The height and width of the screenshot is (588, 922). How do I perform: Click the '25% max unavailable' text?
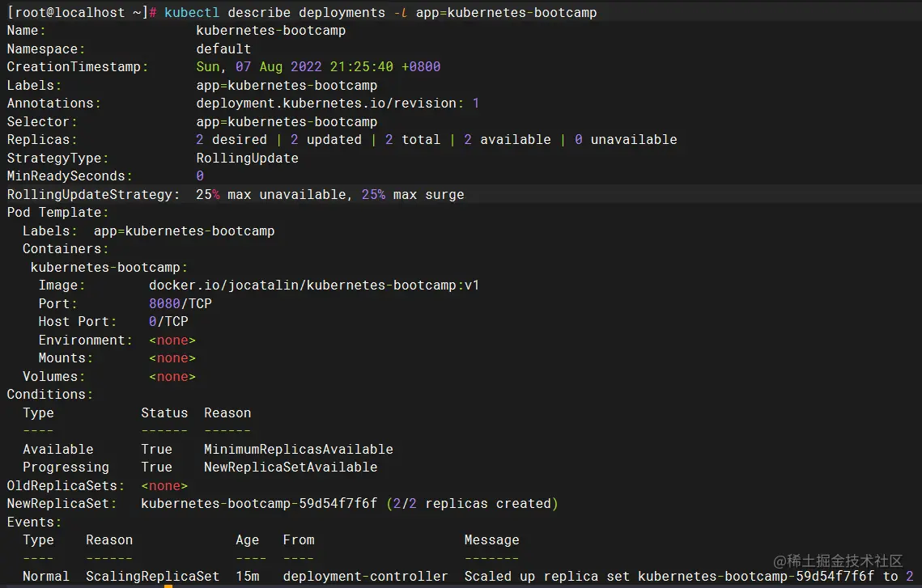(271, 194)
